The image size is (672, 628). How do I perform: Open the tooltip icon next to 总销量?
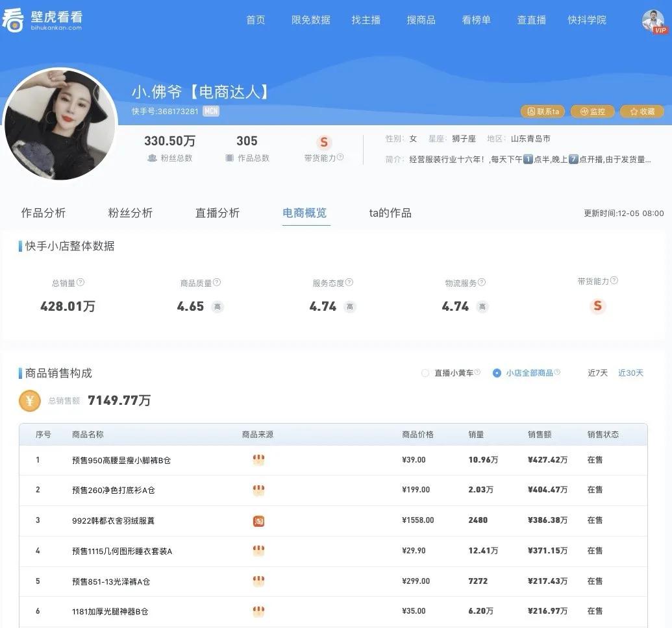pos(79,282)
